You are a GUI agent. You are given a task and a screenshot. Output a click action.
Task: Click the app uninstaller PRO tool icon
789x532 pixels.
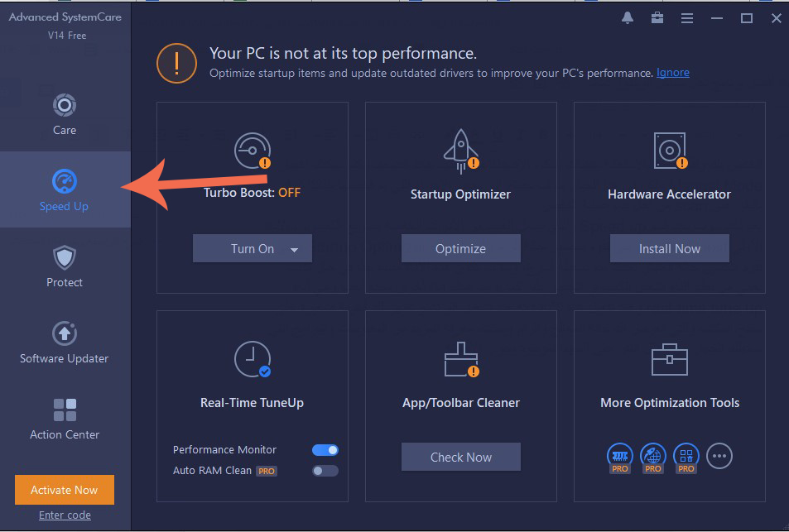(x=686, y=455)
